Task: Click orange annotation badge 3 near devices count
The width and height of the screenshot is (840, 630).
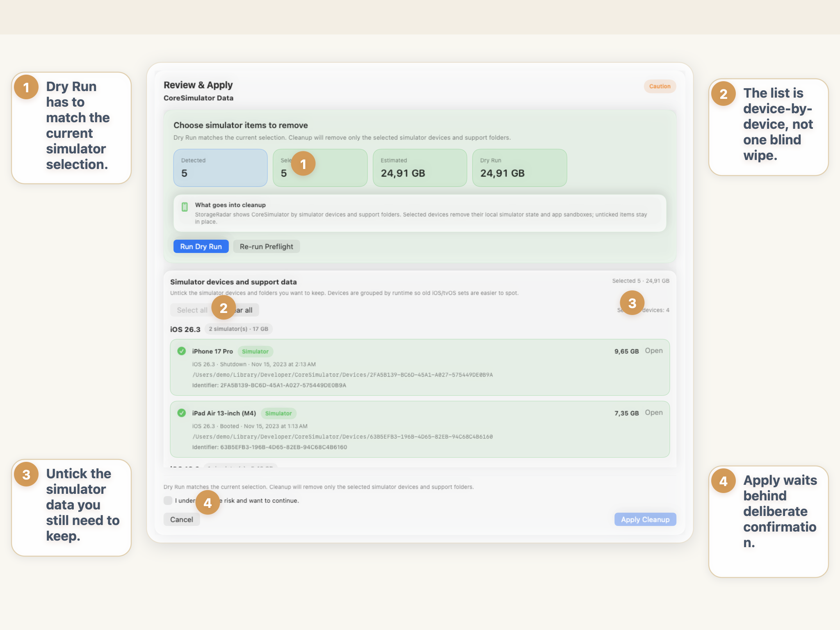Action: tap(632, 303)
